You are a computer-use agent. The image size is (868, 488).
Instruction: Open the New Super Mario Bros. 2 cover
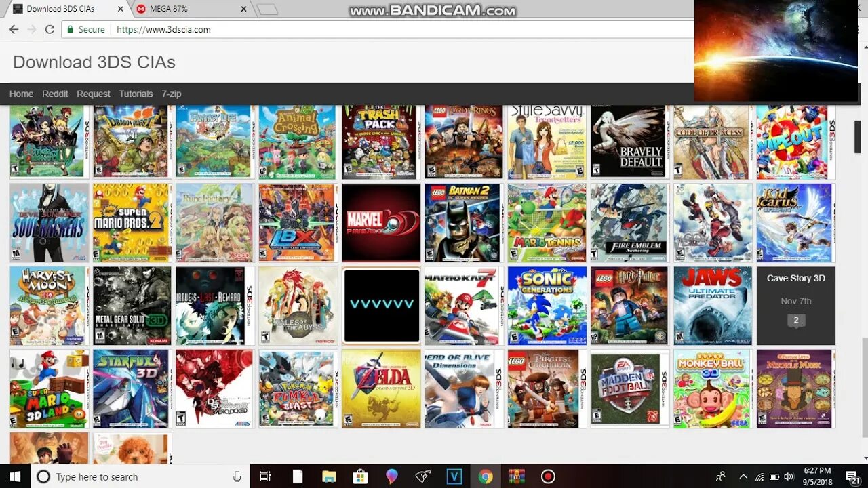tap(132, 222)
